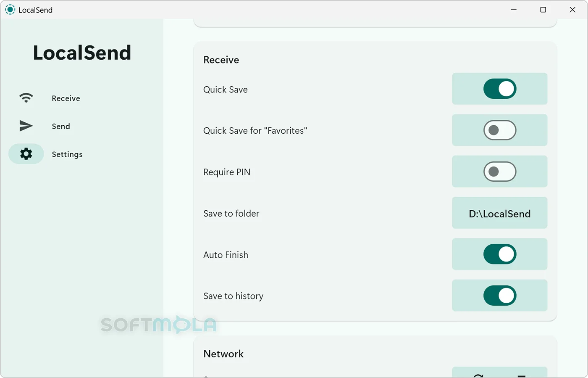Open the Receive page label

click(x=66, y=98)
